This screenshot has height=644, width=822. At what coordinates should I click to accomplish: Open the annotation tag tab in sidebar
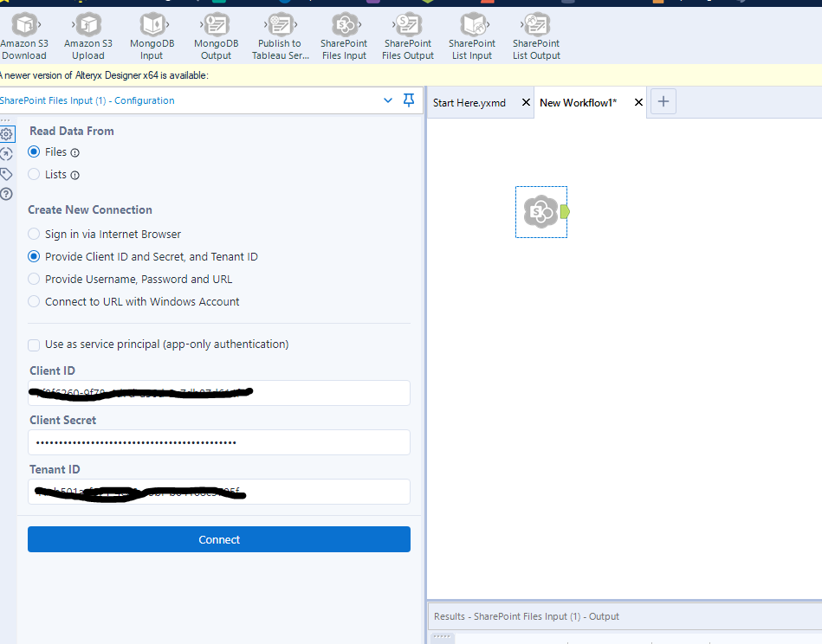point(6,174)
